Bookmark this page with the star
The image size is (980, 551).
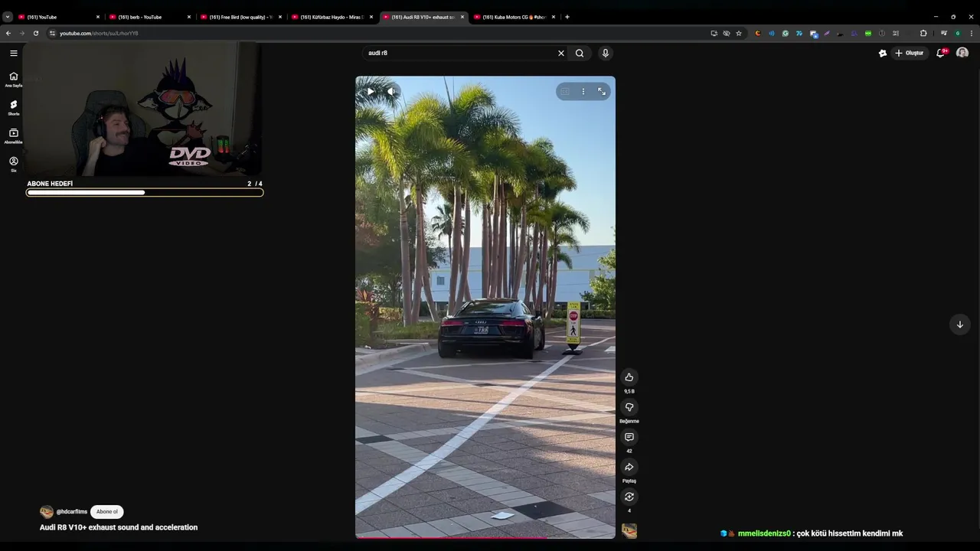(739, 33)
